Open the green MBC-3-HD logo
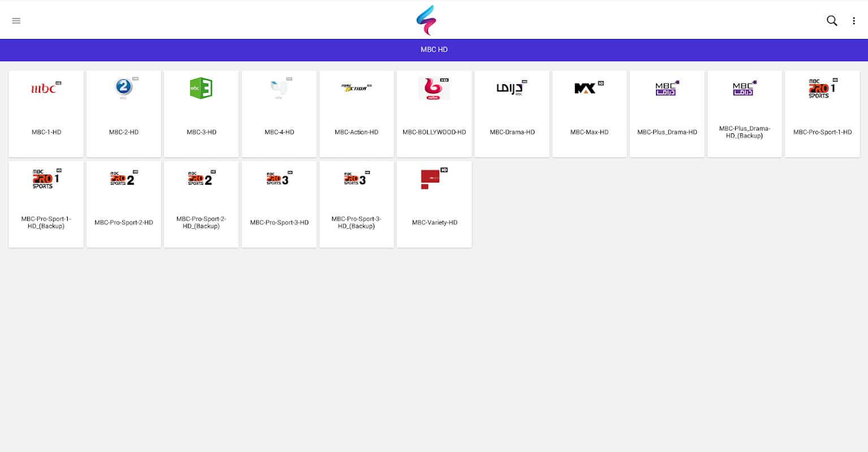 (x=201, y=88)
